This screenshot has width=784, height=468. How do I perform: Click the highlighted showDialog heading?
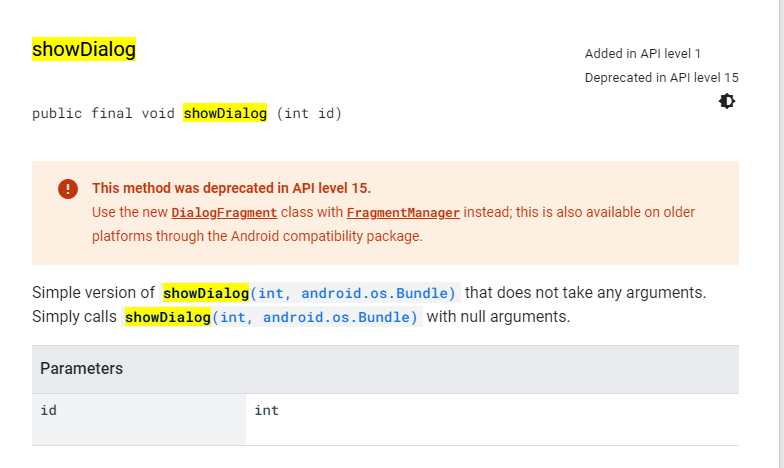84,50
